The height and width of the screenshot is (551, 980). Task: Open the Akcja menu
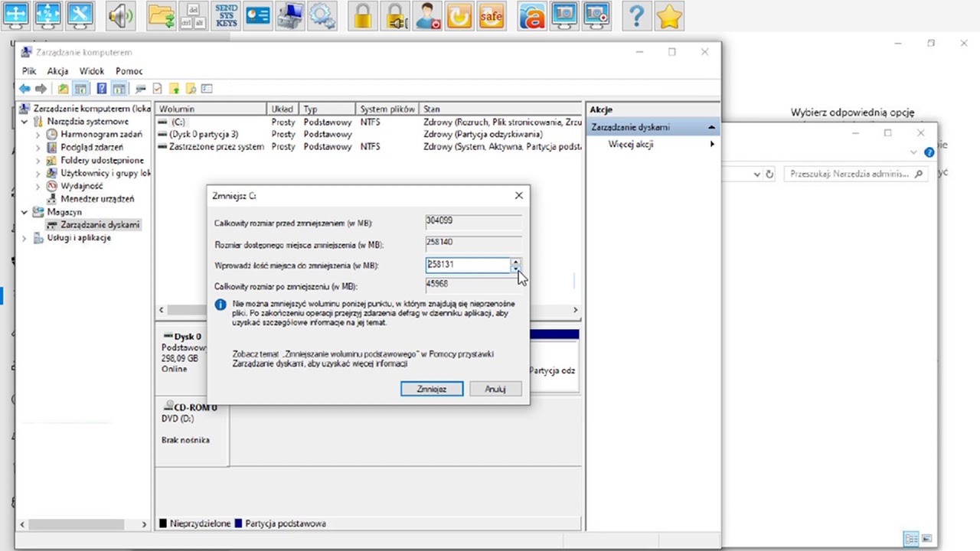[x=57, y=71]
